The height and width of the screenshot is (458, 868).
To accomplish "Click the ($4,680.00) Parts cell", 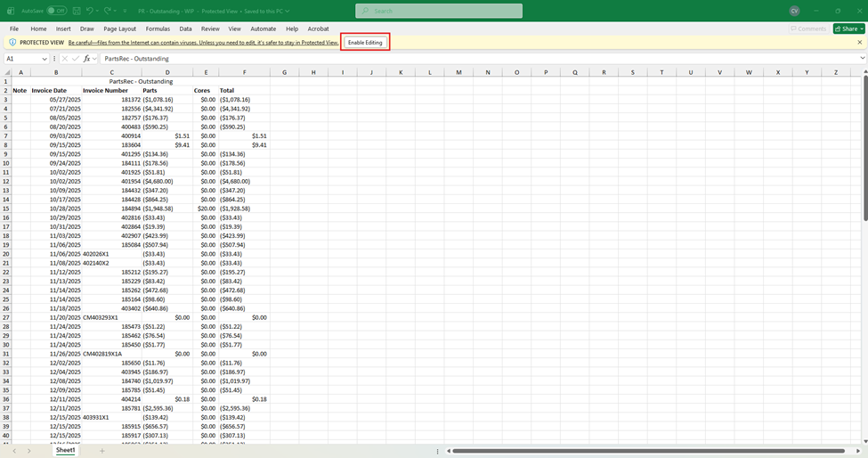I will pyautogui.click(x=167, y=182).
